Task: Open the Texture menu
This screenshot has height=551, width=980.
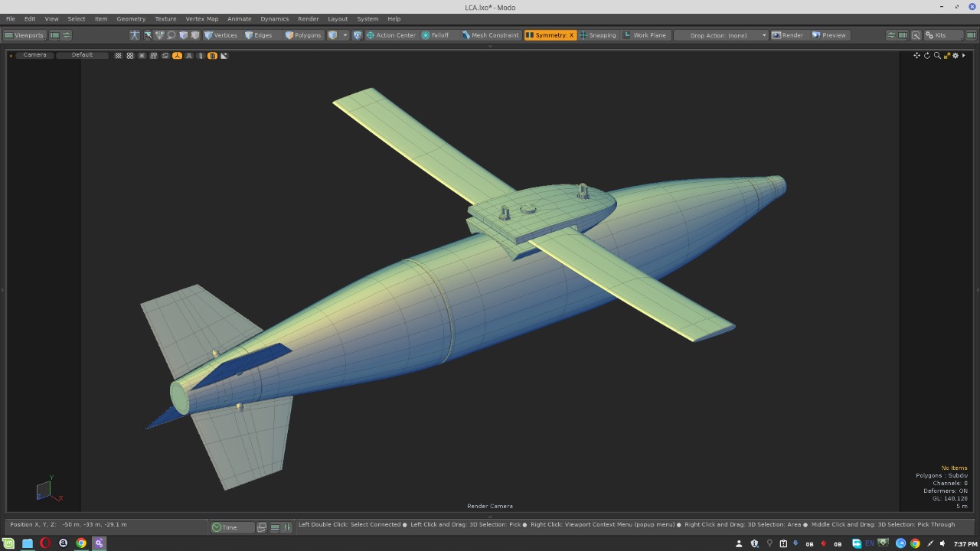Action: point(165,18)
